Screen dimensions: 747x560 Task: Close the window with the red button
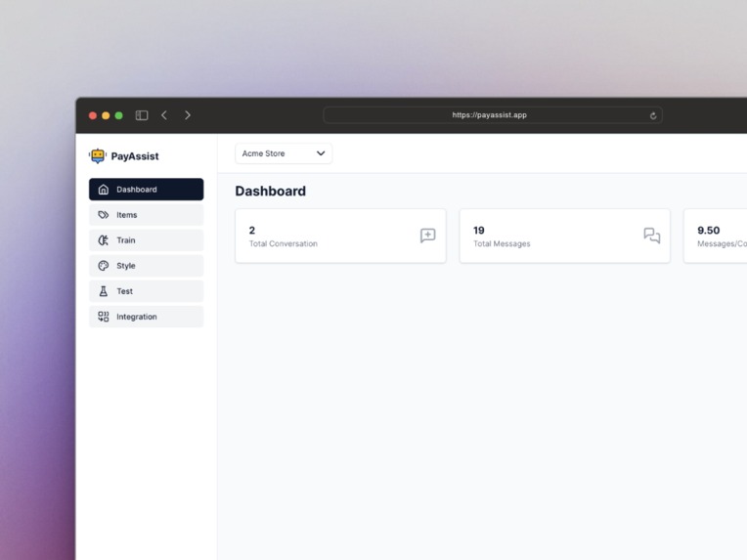click(x=93, y=115)
